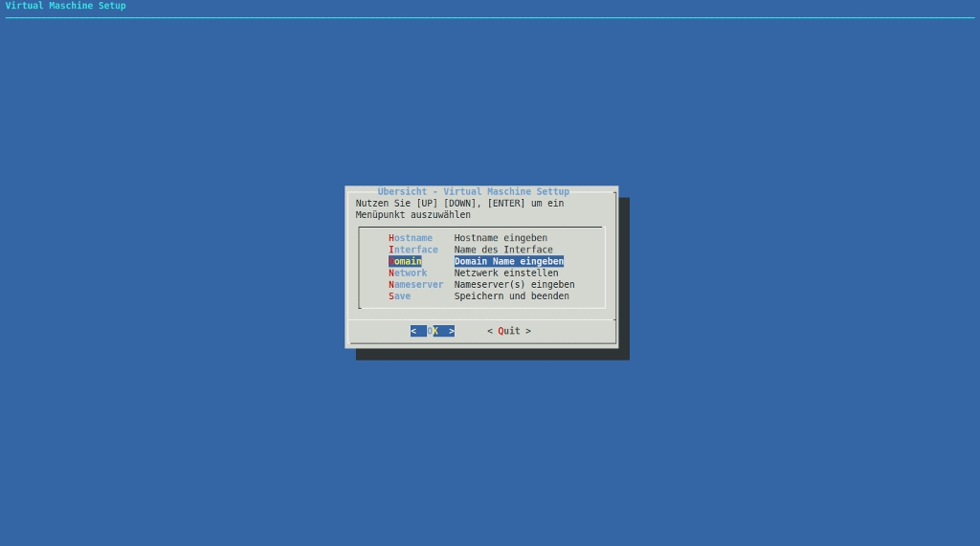Open the Nameserver menu entry

point(416,284)
